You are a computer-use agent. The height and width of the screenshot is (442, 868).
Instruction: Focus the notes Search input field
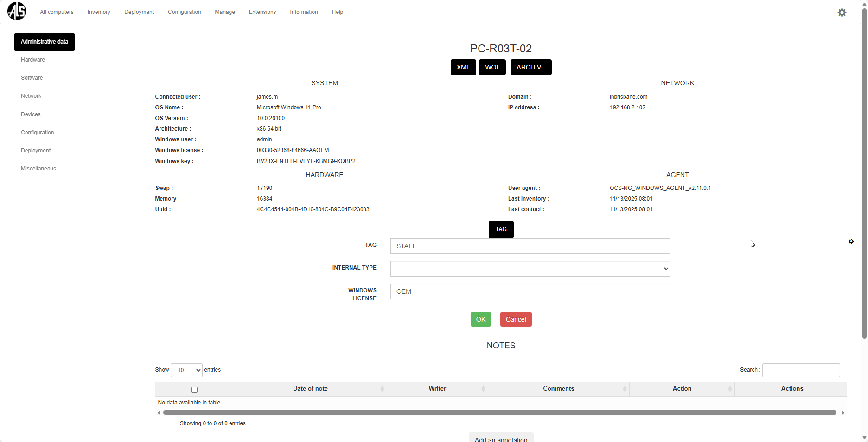(x=801, y=370)
